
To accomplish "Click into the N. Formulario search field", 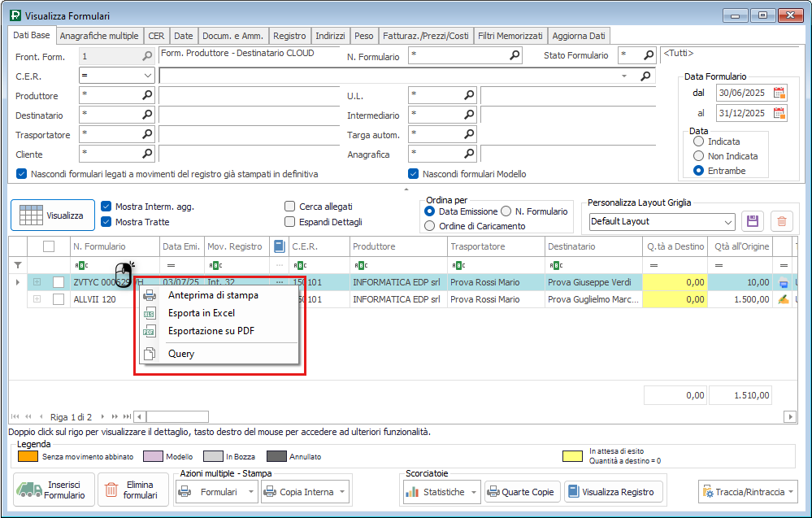I will (458, 56).
